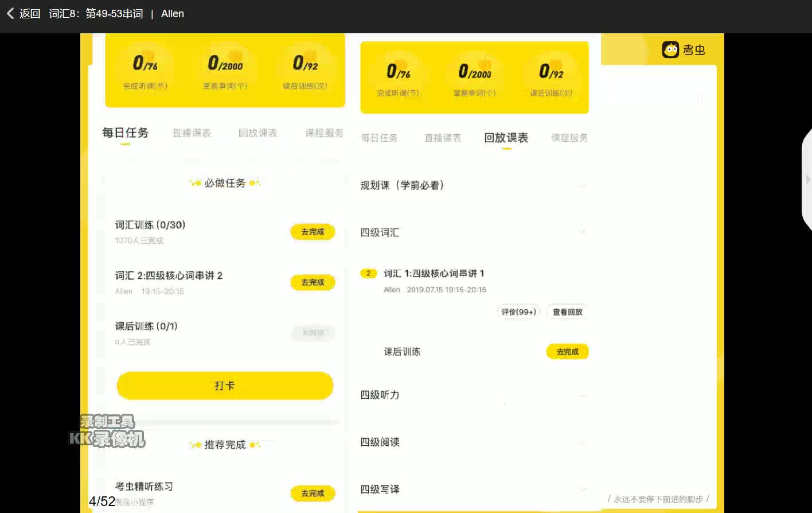
Task: Click 1070人已完成 text
Action: (x=139, y=240)
